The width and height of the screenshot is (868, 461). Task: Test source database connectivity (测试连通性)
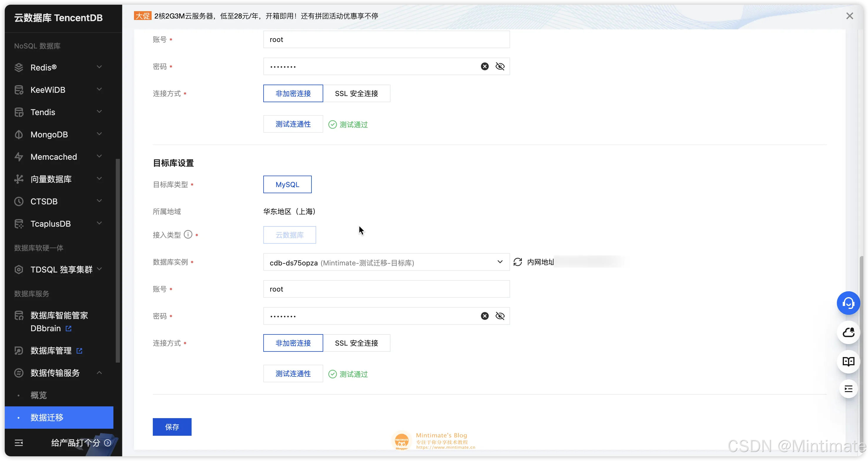pyautogui.click(x=293, y=124)
